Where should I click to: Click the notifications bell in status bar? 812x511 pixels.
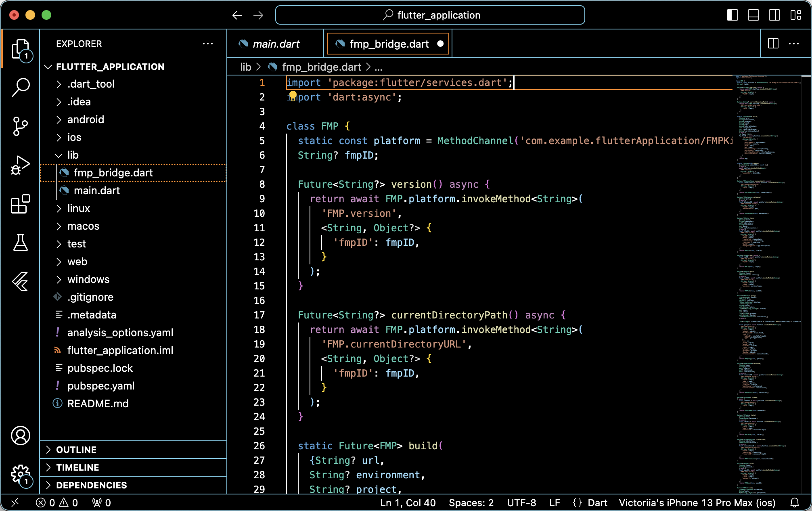pos(794,503)
